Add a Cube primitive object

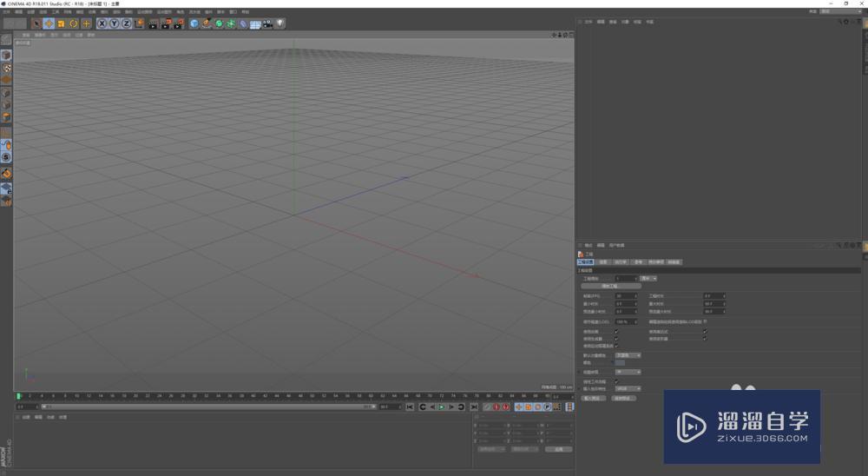194,23
